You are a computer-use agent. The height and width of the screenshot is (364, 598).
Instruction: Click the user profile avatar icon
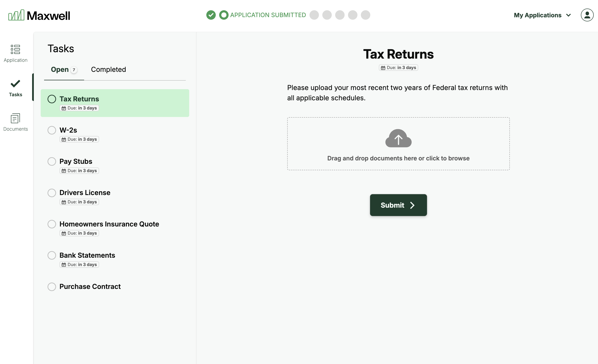(587, 15)
